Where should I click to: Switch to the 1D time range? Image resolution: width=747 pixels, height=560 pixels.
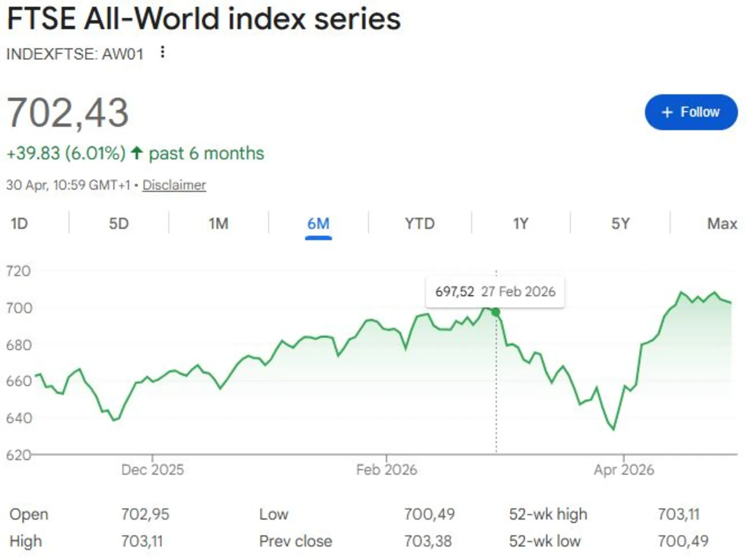point(19,224)
